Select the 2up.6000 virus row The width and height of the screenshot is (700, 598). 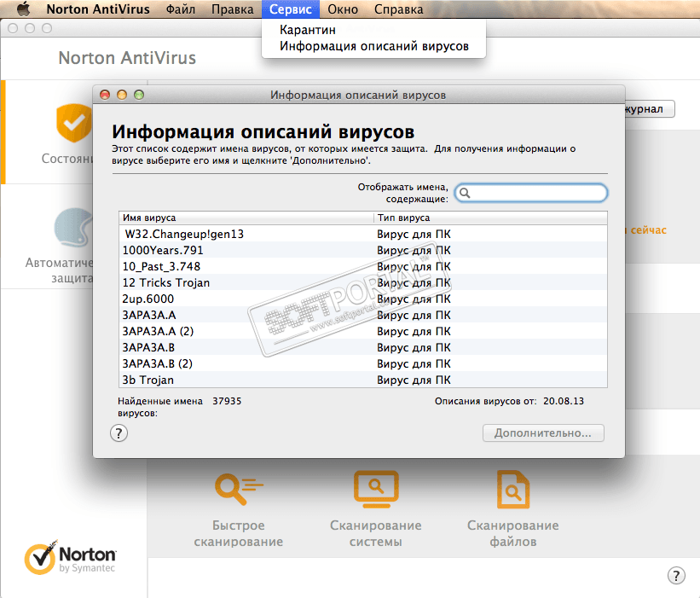363,299
